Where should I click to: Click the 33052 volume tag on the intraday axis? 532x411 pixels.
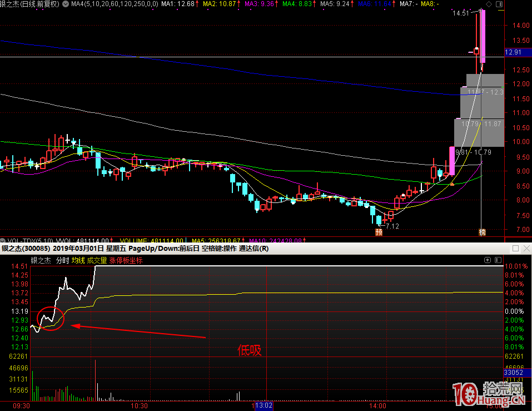pyautogui.click(x=517, y=373)
